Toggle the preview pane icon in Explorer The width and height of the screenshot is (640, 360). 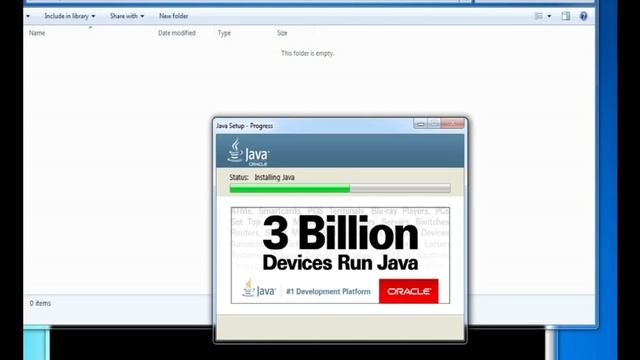565,16
